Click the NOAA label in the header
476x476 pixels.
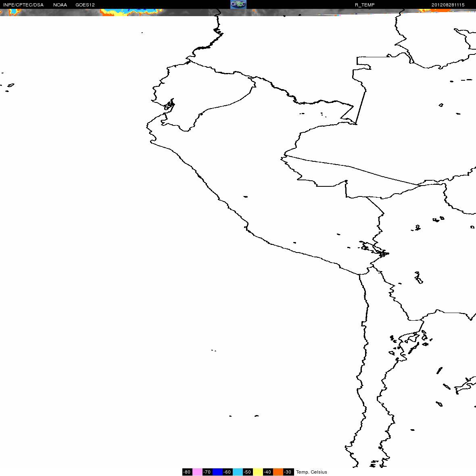(x=60, y=5)
